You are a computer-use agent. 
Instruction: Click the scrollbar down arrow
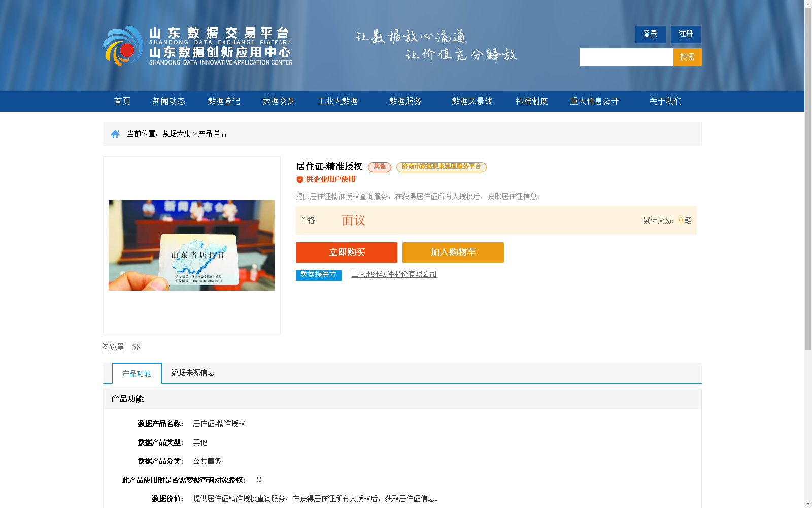click(x=808, y=504)
